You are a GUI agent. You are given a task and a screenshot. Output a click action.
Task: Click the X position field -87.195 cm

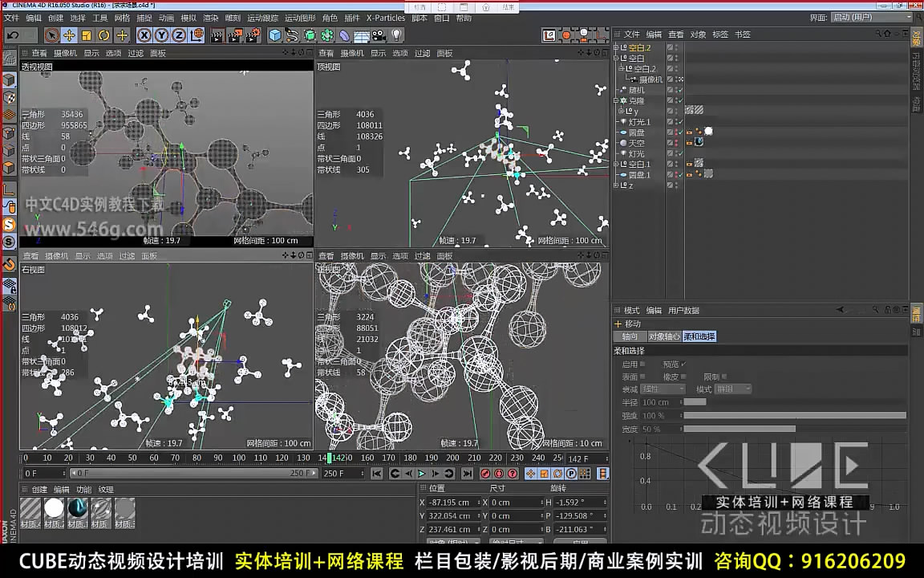(x=453, y=503)
